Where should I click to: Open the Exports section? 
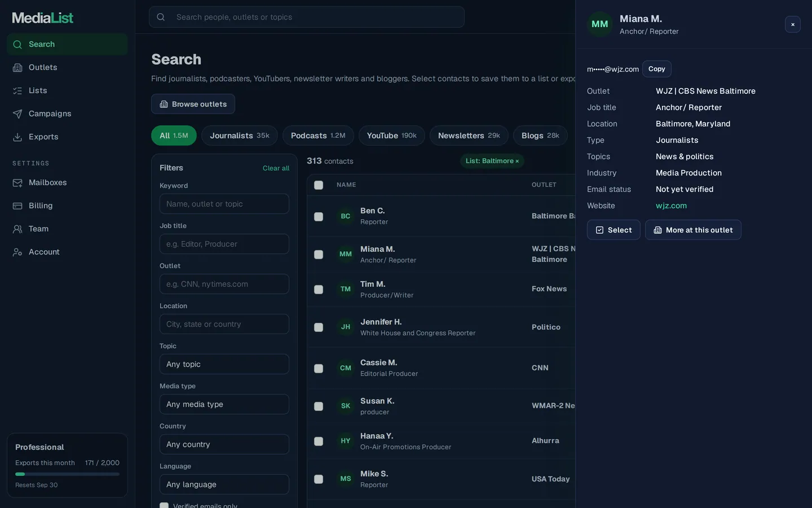pyautogui.click(x=67, y=137)
